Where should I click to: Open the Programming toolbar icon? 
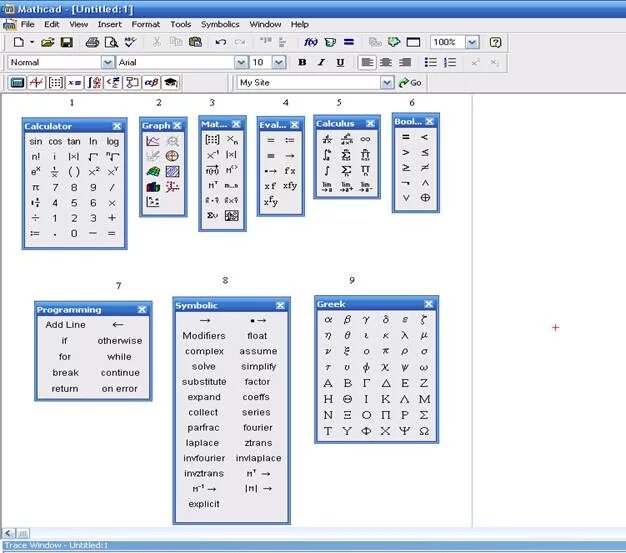click(x=133, y=83)
